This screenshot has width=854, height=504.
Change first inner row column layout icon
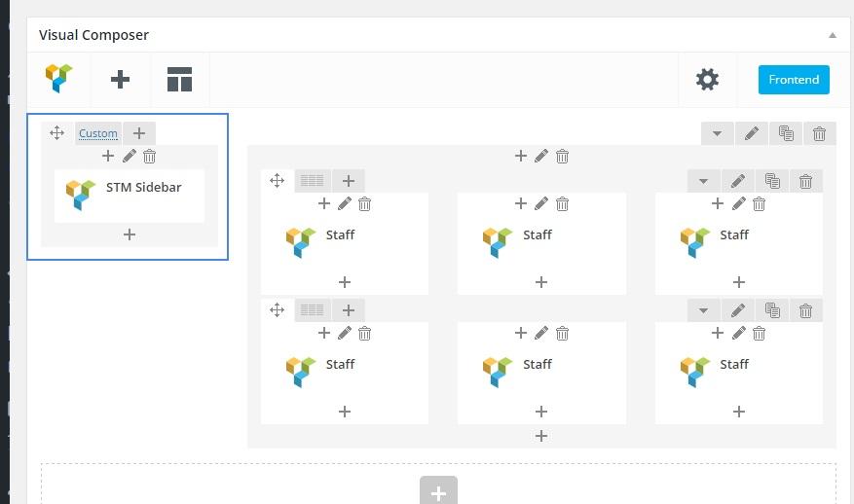(x=312, y=180)
